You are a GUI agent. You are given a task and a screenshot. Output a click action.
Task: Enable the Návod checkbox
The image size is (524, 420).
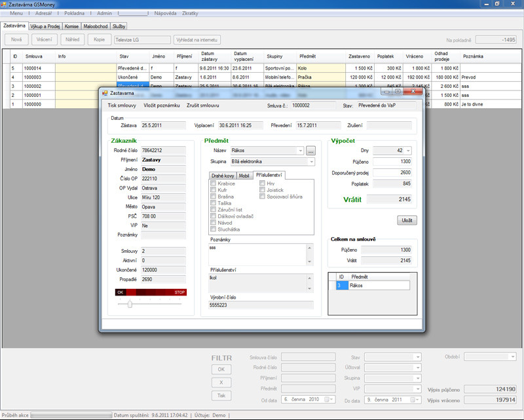click(213, 222)
